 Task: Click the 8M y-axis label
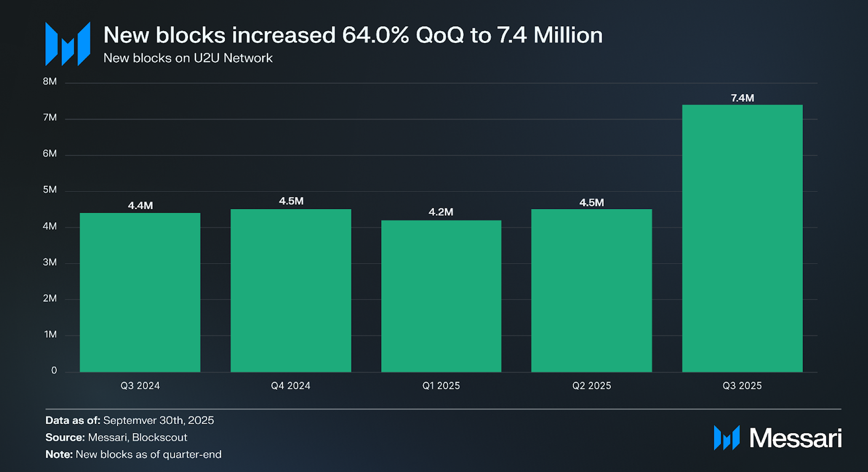coord(50,81)
